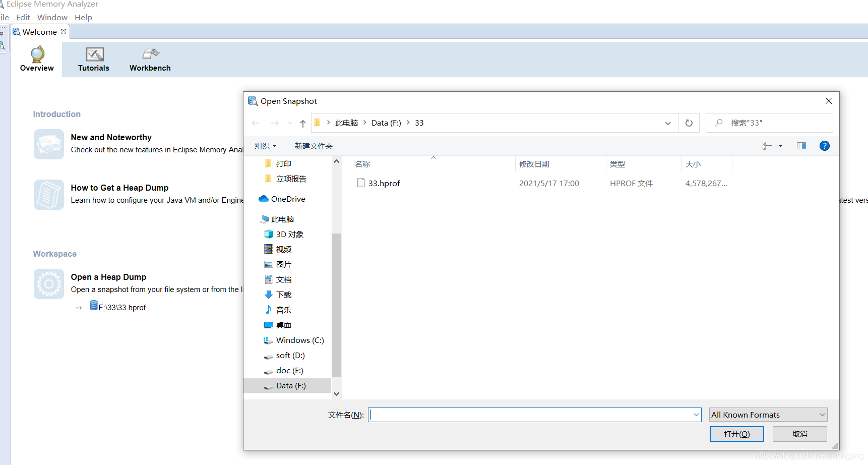Open New and Noteworthy link
868x465 pixels.
(x=111, y=137)
